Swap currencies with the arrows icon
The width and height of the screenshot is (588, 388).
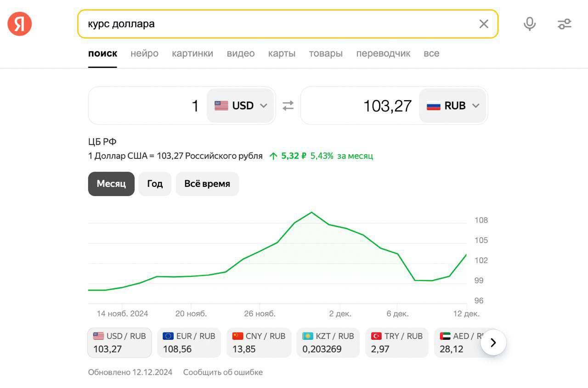(288, 106)
